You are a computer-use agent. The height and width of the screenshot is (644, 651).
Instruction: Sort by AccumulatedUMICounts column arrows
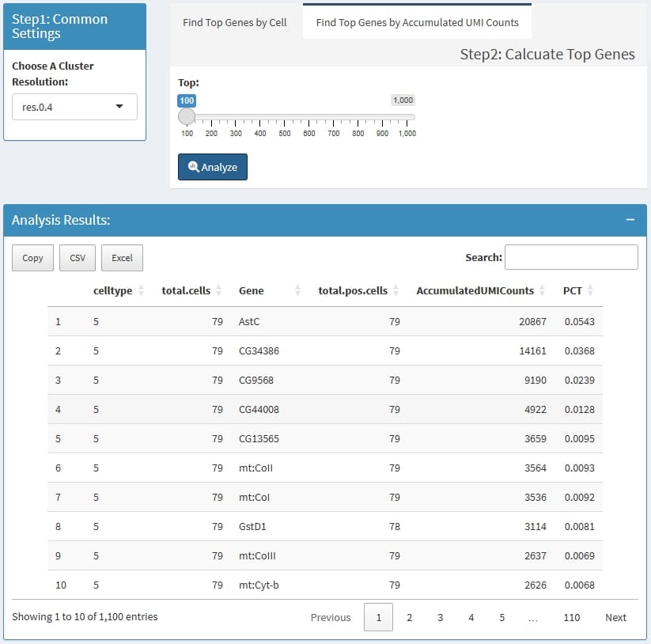[x=543, y=290]
